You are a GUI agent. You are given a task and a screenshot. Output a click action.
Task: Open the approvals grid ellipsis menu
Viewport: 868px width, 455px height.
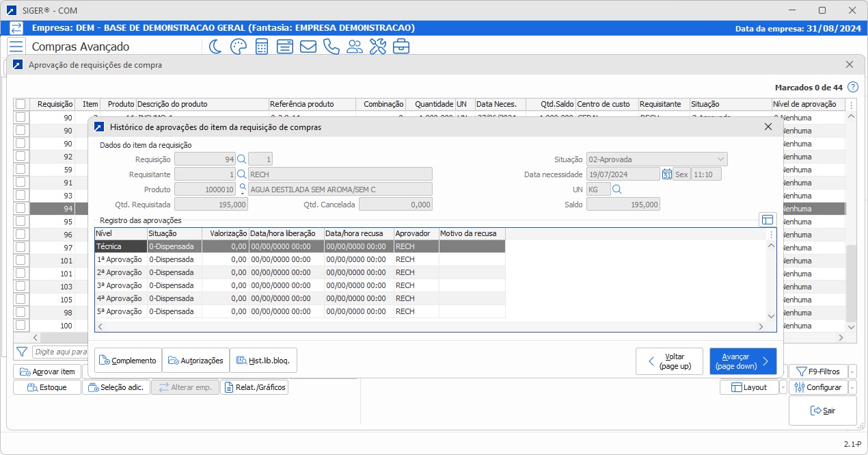(770, 235)
